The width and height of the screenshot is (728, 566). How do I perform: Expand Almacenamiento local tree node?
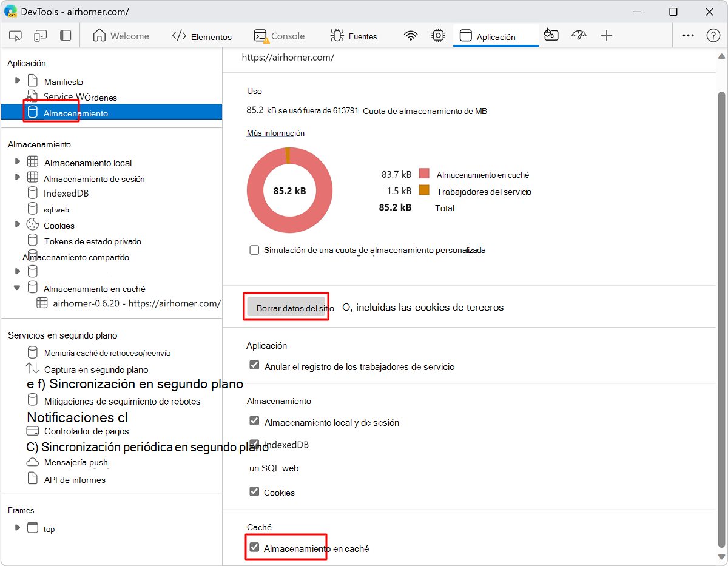coord(18,161)
